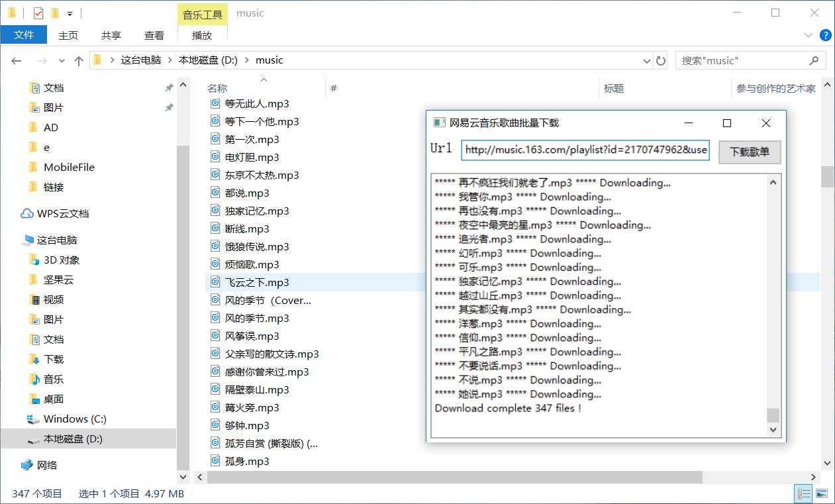Click inside the Url input field
The image size is (835, 504).
tap(585, 150)
